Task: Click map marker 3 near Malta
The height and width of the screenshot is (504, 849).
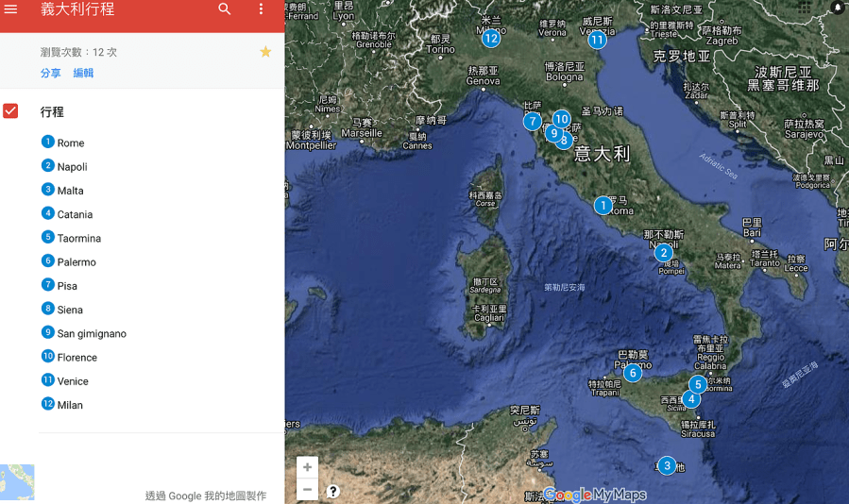Action: 667,465
